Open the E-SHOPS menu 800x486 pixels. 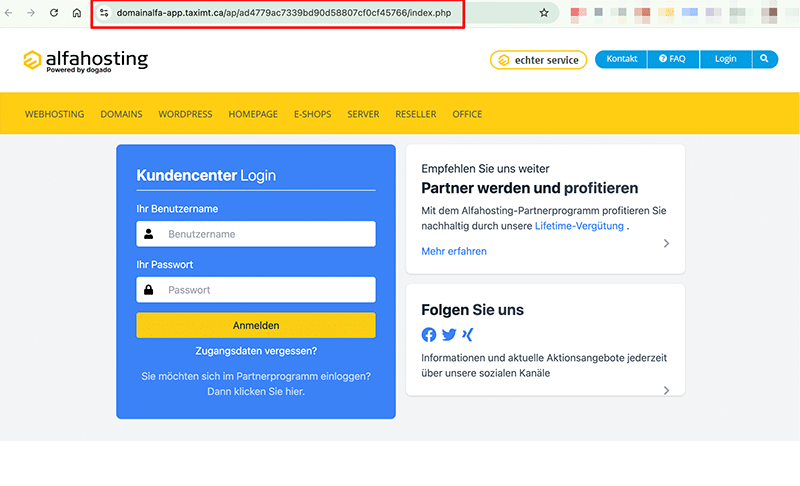click(312, 114)
